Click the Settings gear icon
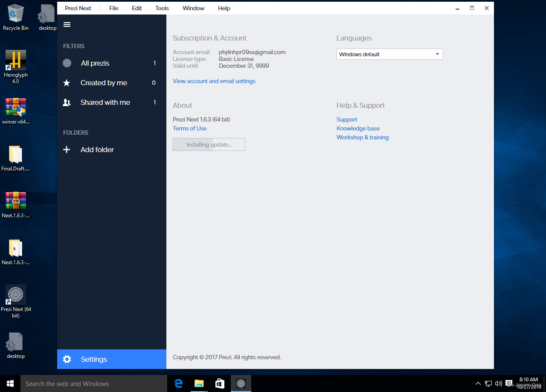 tap(67, 359)
